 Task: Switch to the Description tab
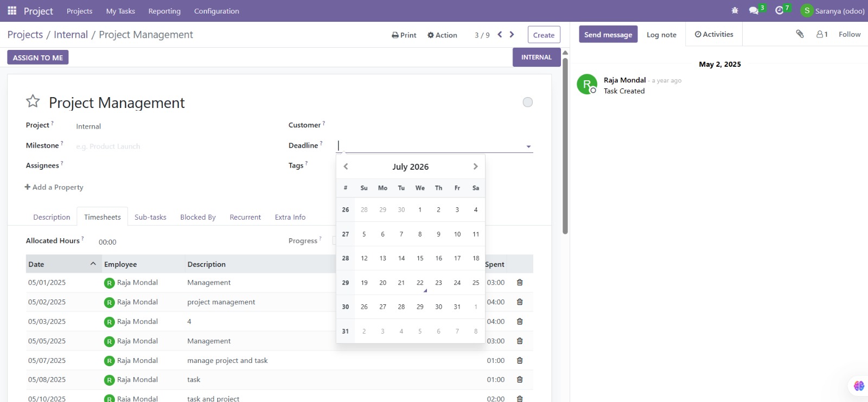pyautogui.click(x=52, y=217)
